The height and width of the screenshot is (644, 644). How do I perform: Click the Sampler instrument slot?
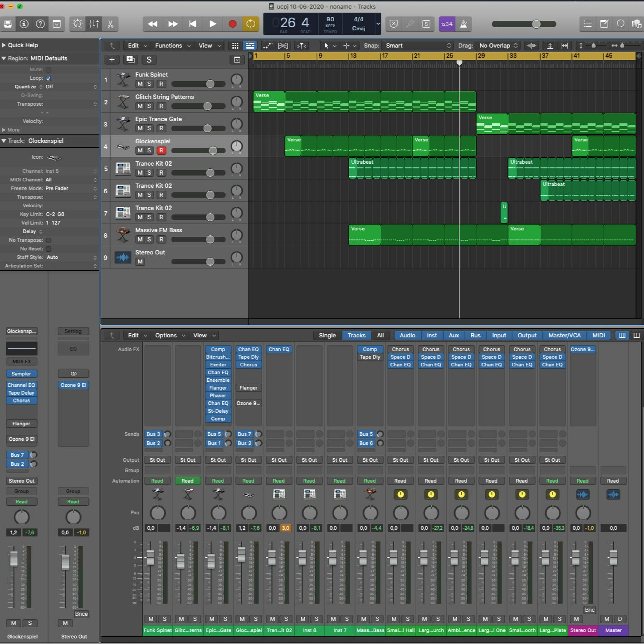pyautogui.click(x=21, y=374)
